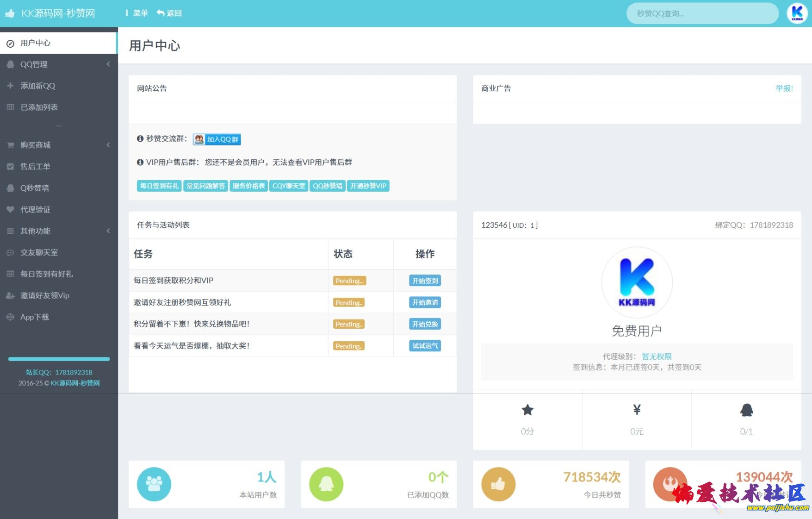This screenshot has width=812, height=519.
Task: Click the penguin QQ count icon
Action: [746, 410]
